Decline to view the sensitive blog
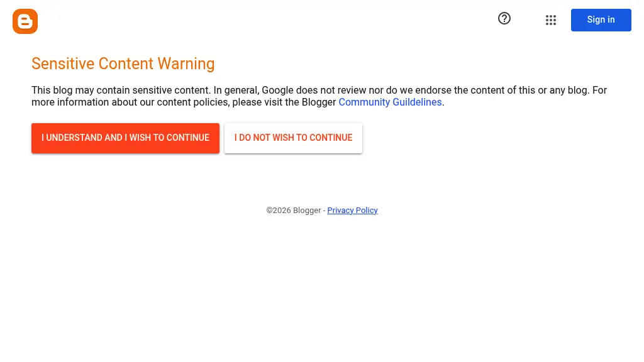This screenshot has height=362, width=644. pyautogui.click(x=293, y=138)
